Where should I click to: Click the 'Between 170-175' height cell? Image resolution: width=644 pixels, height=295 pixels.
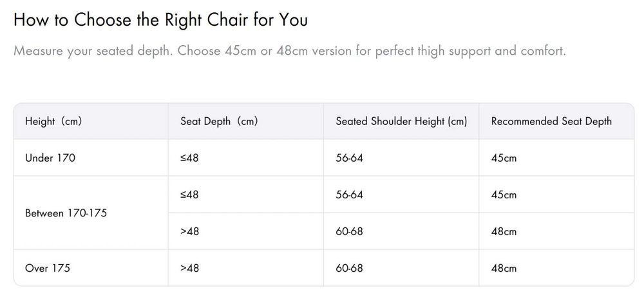pos(66,213)
